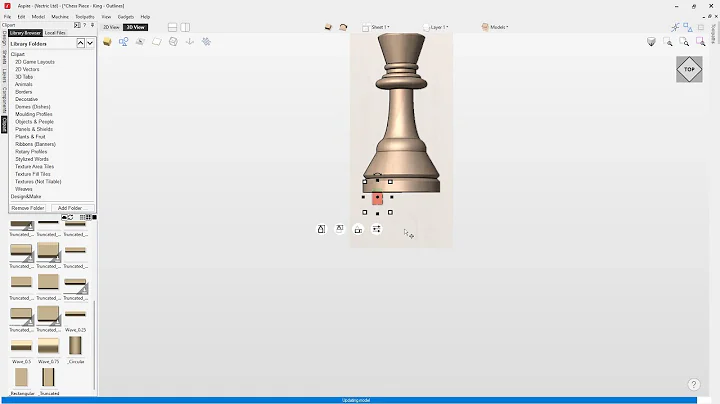The width and height of the screenshot is (720, 404).
Task: Open the Toolpaths menu
Action: coord(84,17)
